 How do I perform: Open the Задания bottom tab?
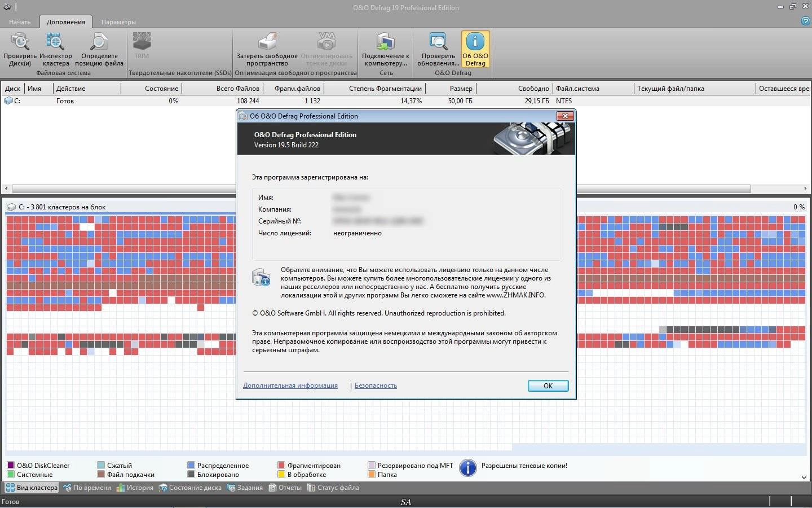[x=245, y=488]
